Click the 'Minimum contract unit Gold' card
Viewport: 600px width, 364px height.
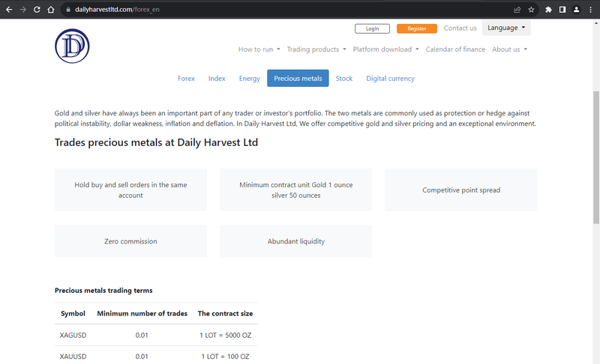coord(295,189)
